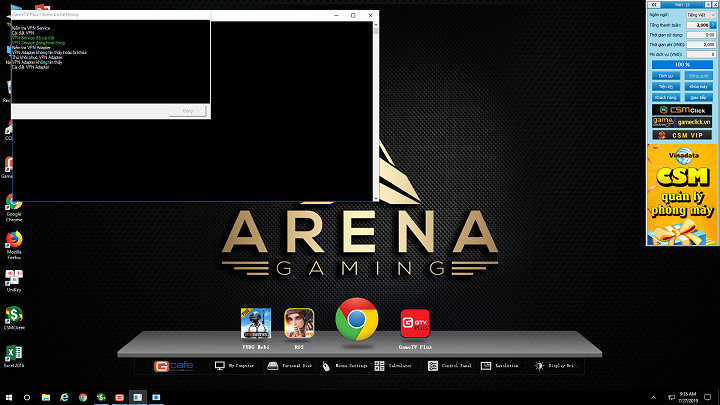Launch the ROS game icon
720x405 pixels.
[299, 323]
